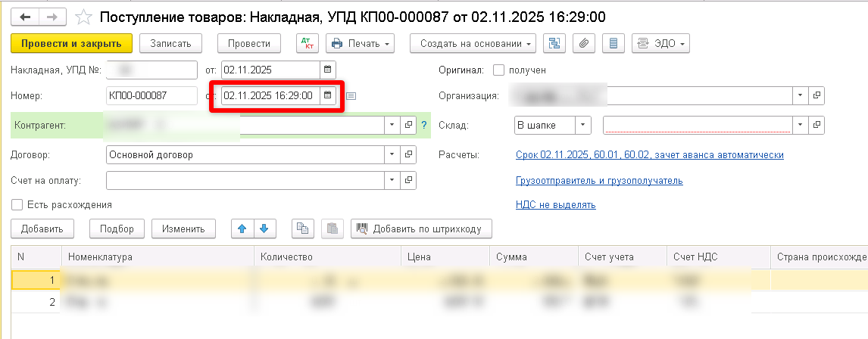
Task: Go forward with the right arrow button
Action: [x=52, y=17]
